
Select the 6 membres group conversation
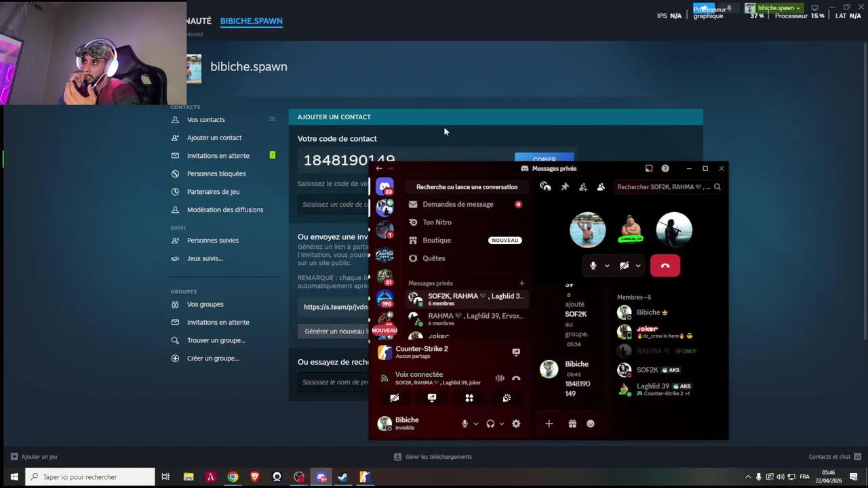tap(466, 319)
